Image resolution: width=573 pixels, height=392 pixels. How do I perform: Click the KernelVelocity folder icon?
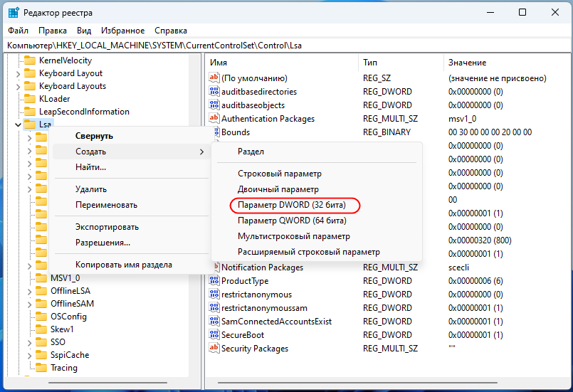point(30,60)
